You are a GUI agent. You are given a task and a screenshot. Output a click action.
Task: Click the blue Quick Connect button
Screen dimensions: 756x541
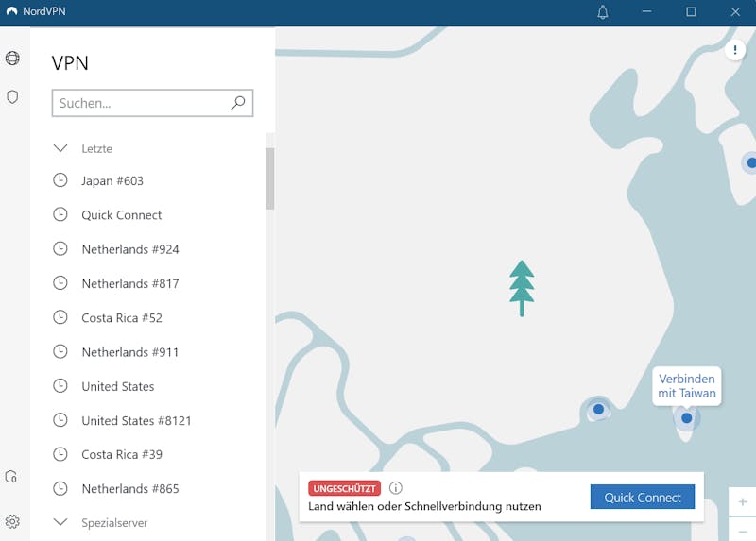point(643,497)
